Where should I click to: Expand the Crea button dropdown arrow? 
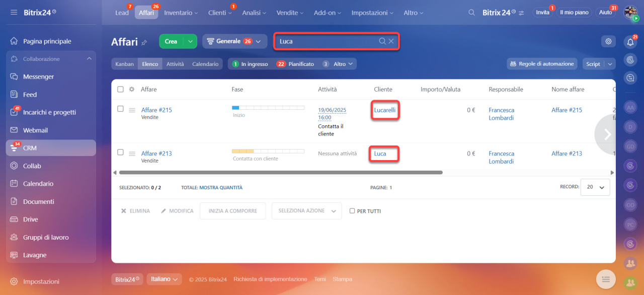[190, 41]
